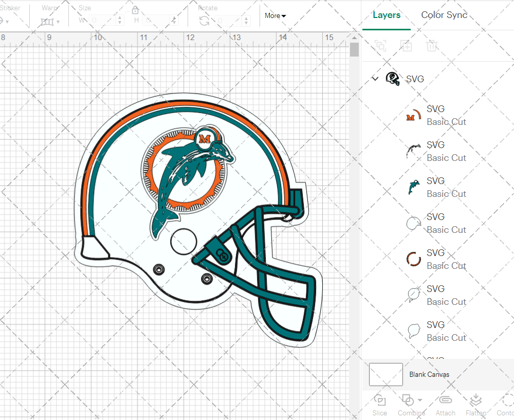The image size is (514, 420).
Task: Open the Warp tool dropdown
Action: [50, 22]
